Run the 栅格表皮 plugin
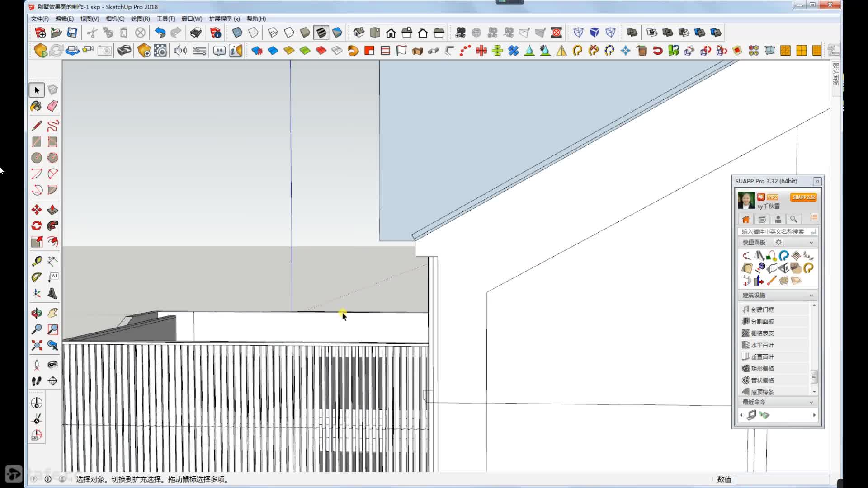868x488 pixels. coord(774,333)
